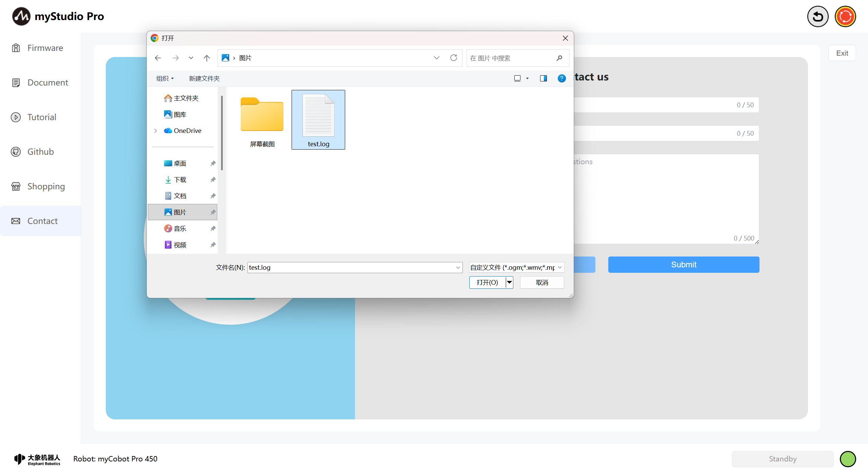
Task: Open the 组织 organize menu dropdown
Action: 165,78
